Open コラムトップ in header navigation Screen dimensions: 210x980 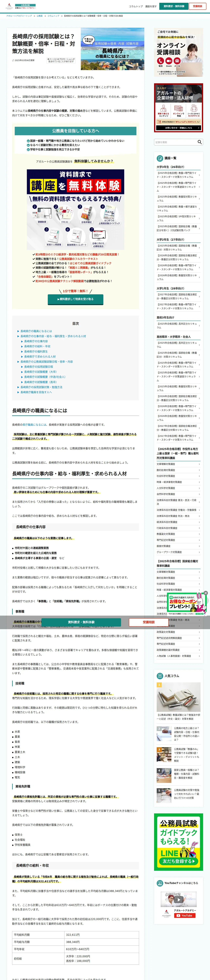click(x=136, y=7)
